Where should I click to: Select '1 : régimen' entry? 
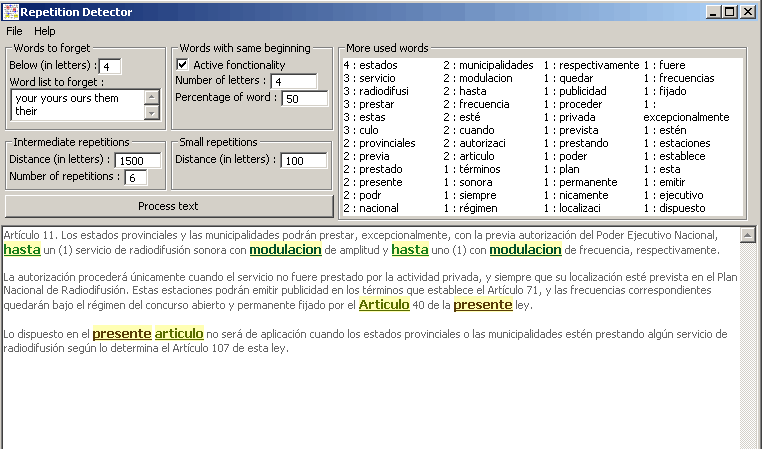[471, 208]
